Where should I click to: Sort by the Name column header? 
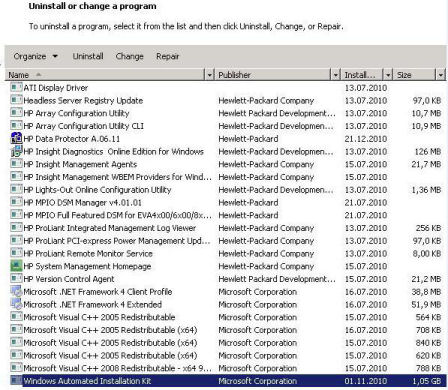105,75
